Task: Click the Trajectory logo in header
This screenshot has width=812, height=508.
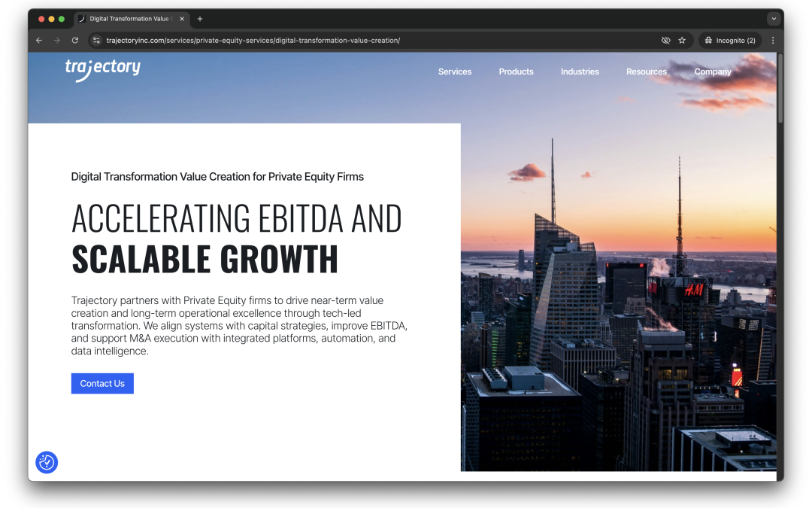Action: pos(102,68)
